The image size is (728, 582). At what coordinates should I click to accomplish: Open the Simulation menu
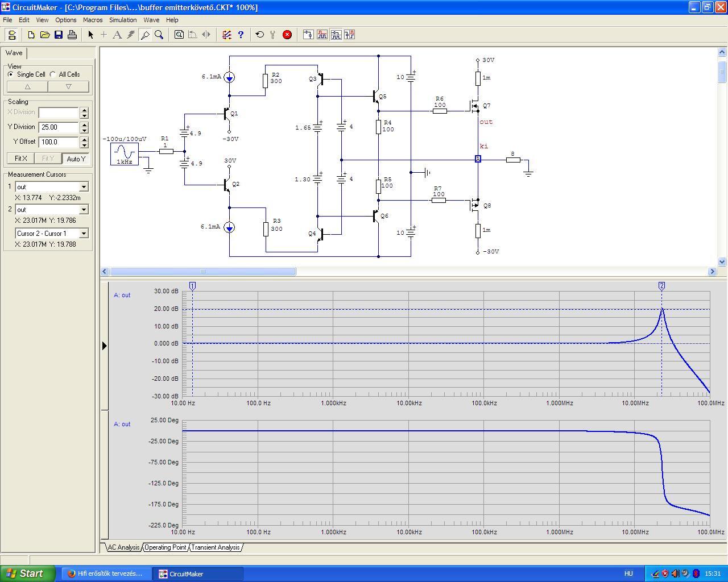click(x=123, y=20)
